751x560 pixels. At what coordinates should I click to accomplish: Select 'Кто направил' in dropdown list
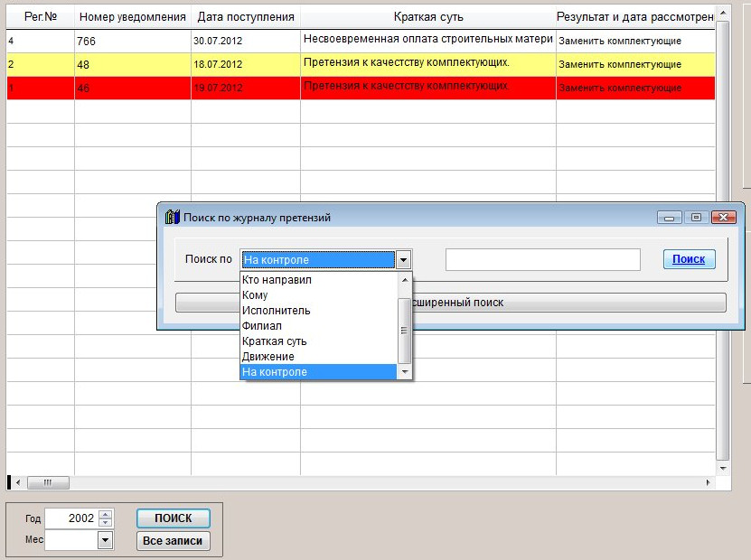coord(318,279)
